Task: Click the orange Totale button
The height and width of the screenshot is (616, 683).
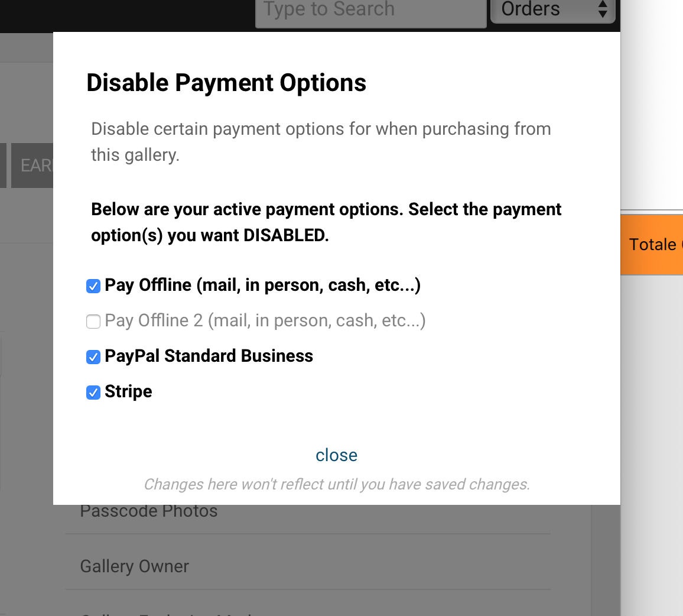Action: pos(652,244)
